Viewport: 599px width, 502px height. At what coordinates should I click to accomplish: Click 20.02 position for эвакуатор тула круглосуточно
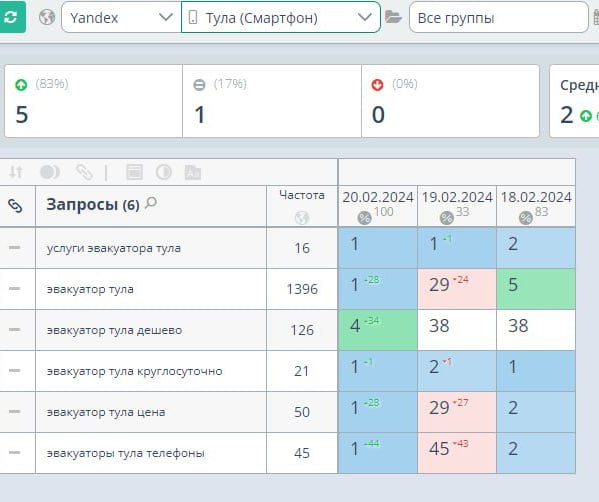(378, 371)
